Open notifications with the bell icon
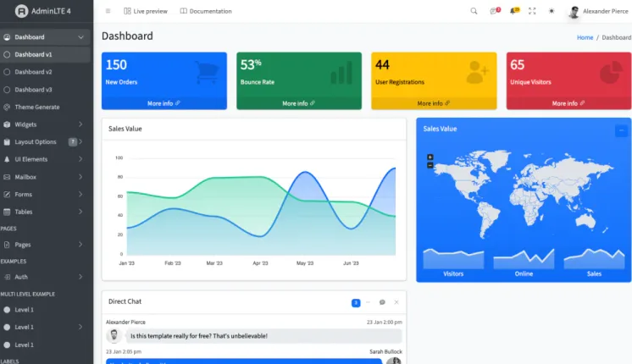632x364 pixels. 514,11
